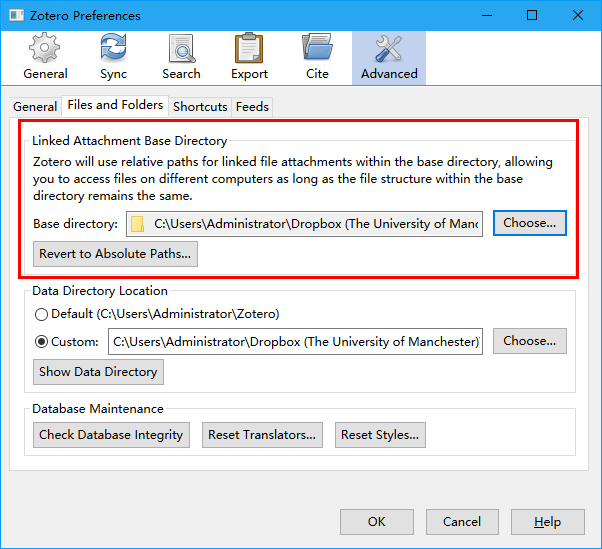Image resolution: width=602 pixels, height=549 pixels.
Task: Open the Sync preferences pane
Action: [x=113, y=58]
